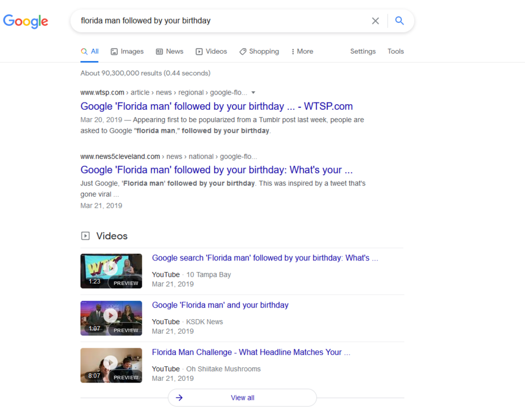Click View all videos button
Image resolution: width=525 pixels, height=420 pixels.
(243, 398)
